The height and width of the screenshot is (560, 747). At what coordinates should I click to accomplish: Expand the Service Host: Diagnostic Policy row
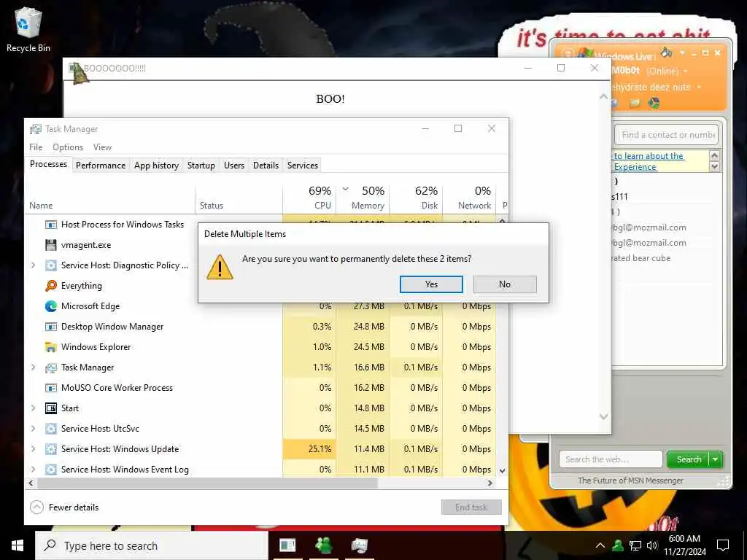[x=33, y=265]
